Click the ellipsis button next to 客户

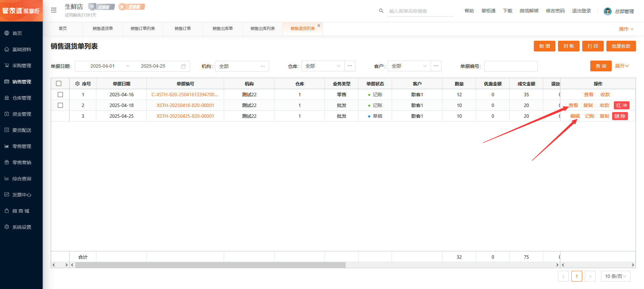436,66
